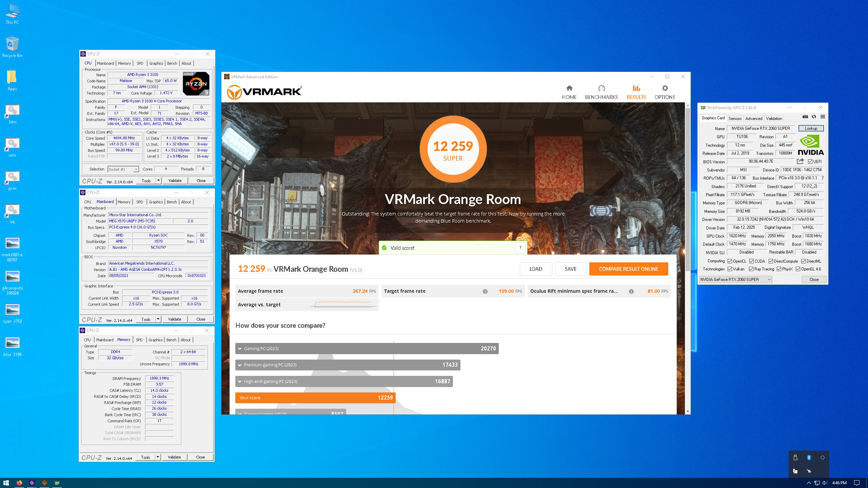868x488 pixels.
Task: Click Bus Interface question mark in GPU-Z
Action: coord(822,178)
